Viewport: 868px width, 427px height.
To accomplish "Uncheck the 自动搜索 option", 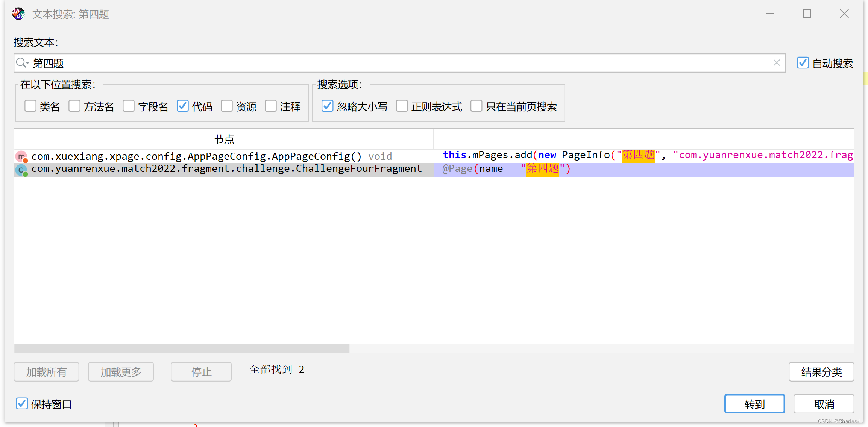I will click(x=803, y=63).
